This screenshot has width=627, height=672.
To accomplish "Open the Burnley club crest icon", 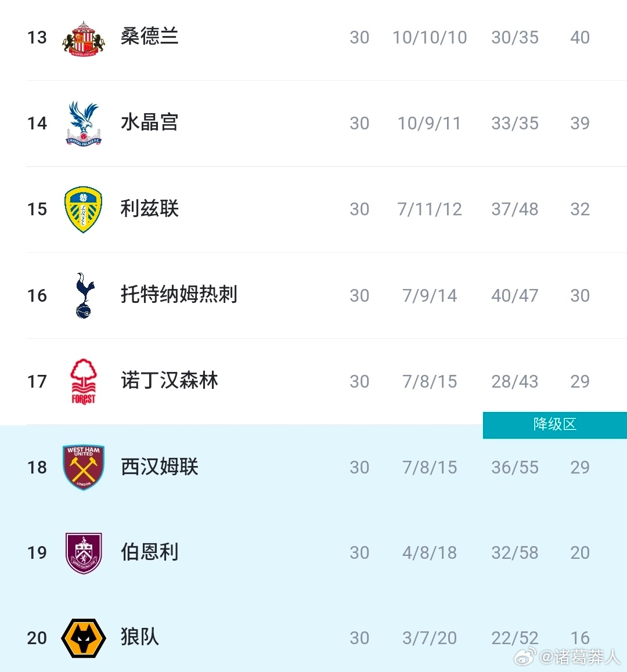I will coord(83,552).
